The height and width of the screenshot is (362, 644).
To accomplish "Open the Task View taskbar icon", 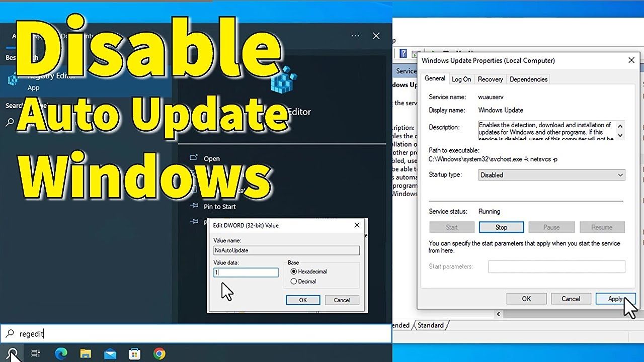I will click(35, 353).
